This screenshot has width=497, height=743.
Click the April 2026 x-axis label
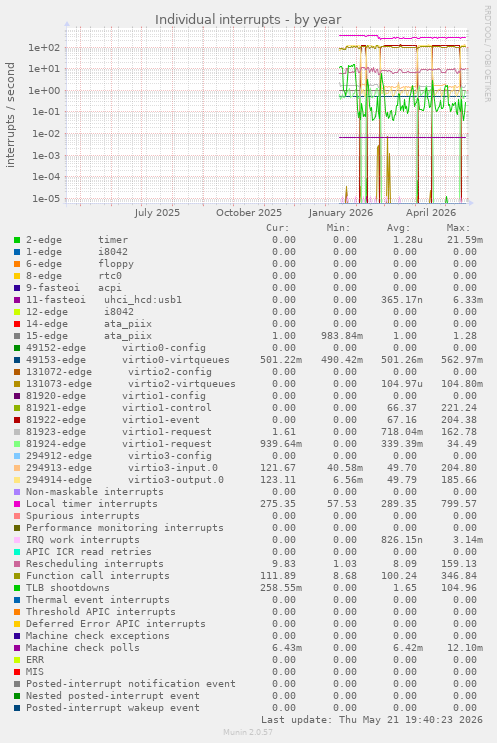coord(431,213)
